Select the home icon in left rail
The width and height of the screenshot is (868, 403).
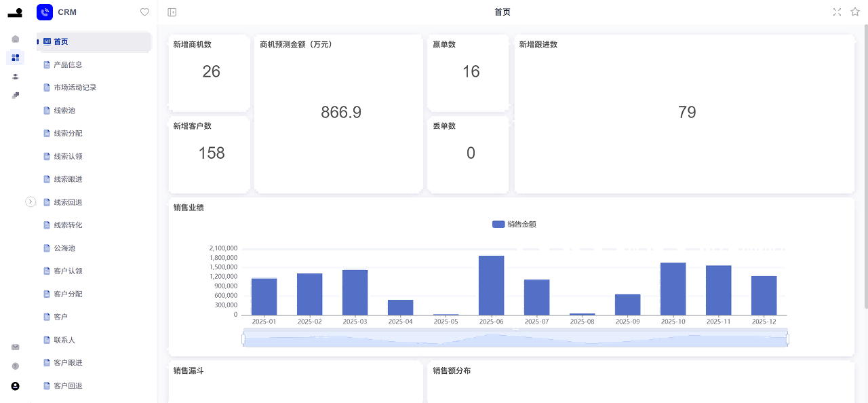15,39
